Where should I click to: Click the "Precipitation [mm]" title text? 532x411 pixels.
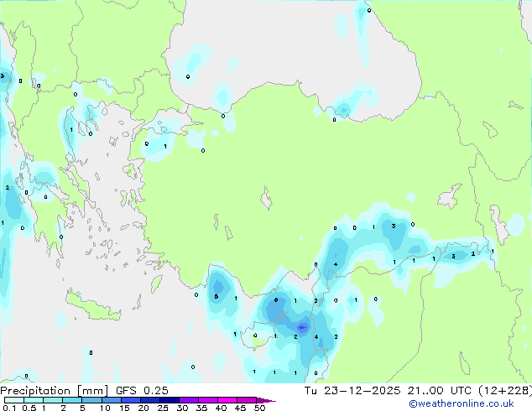point(54,391)
